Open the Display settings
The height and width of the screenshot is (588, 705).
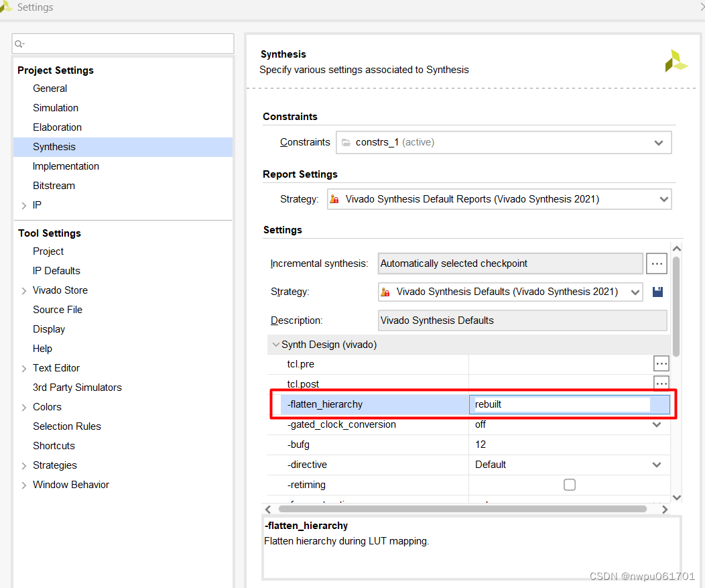click(x=48, y=329)
